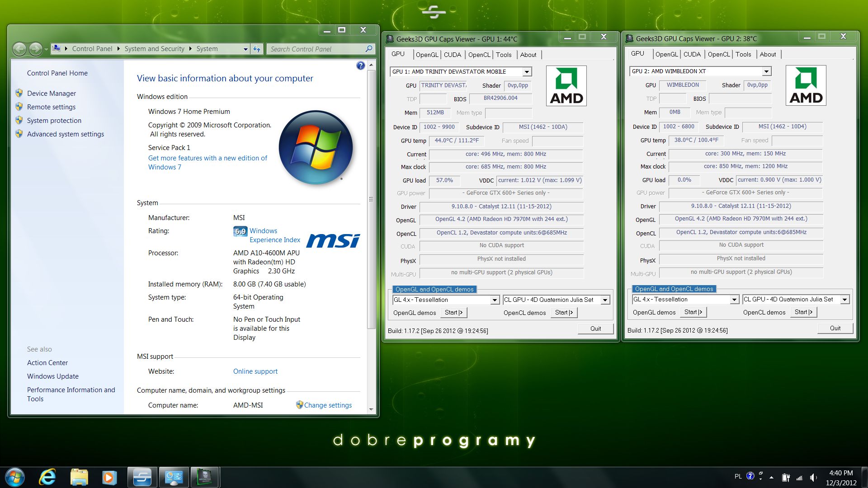The image size is (868, 488).
Task: Open the Windows Experience Index link
Action: pyautogui.click(x=275, y=235)
